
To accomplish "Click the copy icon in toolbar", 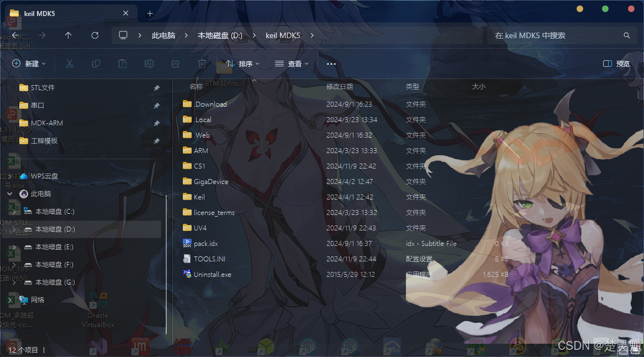I will (x=96, y=64).
